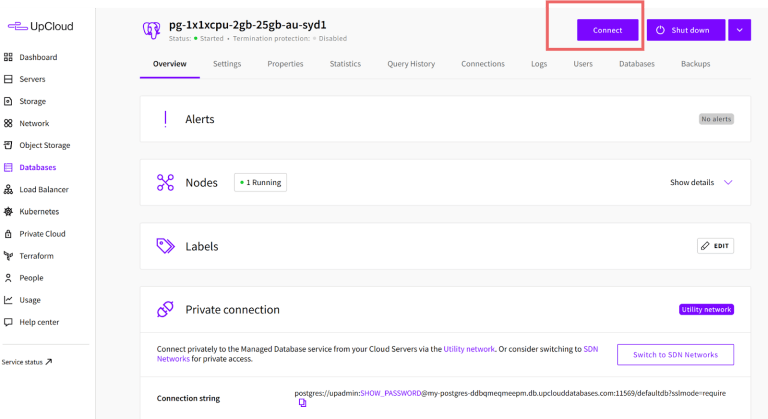Go to Servers in the sidebar

pyautogui.click(x=32, y=79)
